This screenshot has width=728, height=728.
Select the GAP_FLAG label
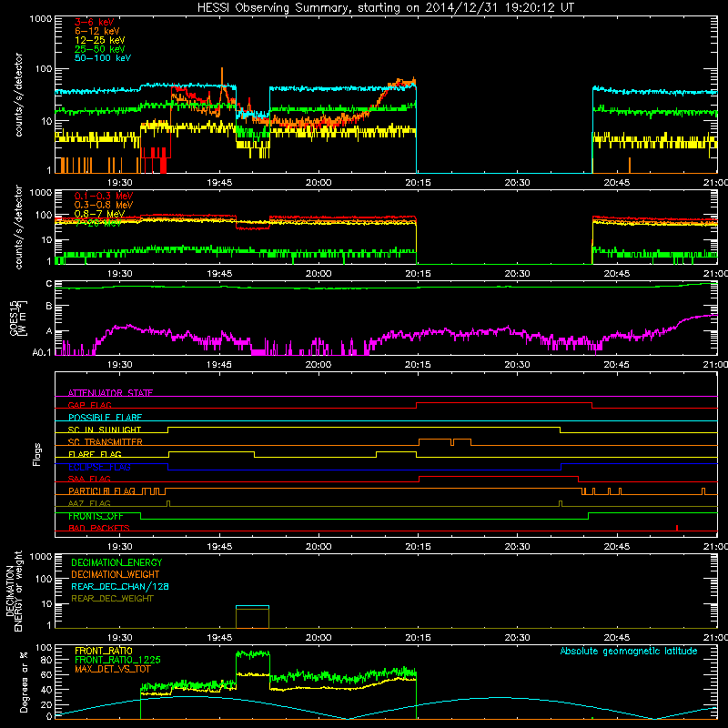89,405
